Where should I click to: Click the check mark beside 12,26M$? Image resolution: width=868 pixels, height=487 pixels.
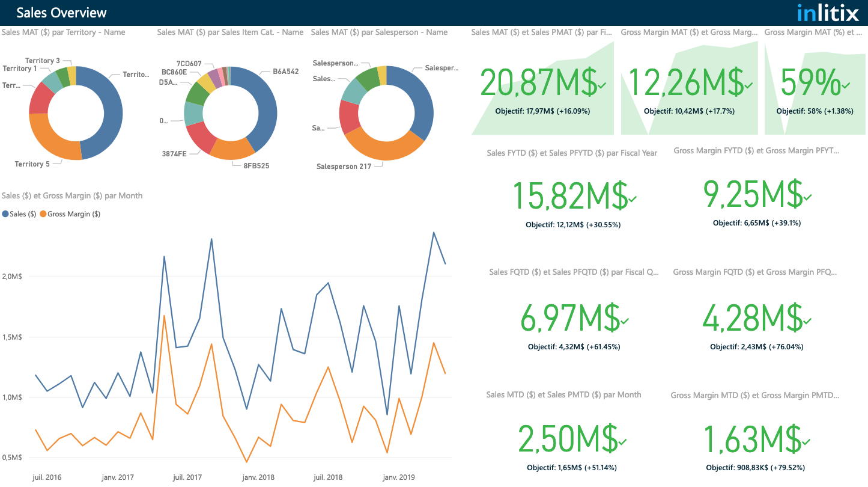point(748,87)
